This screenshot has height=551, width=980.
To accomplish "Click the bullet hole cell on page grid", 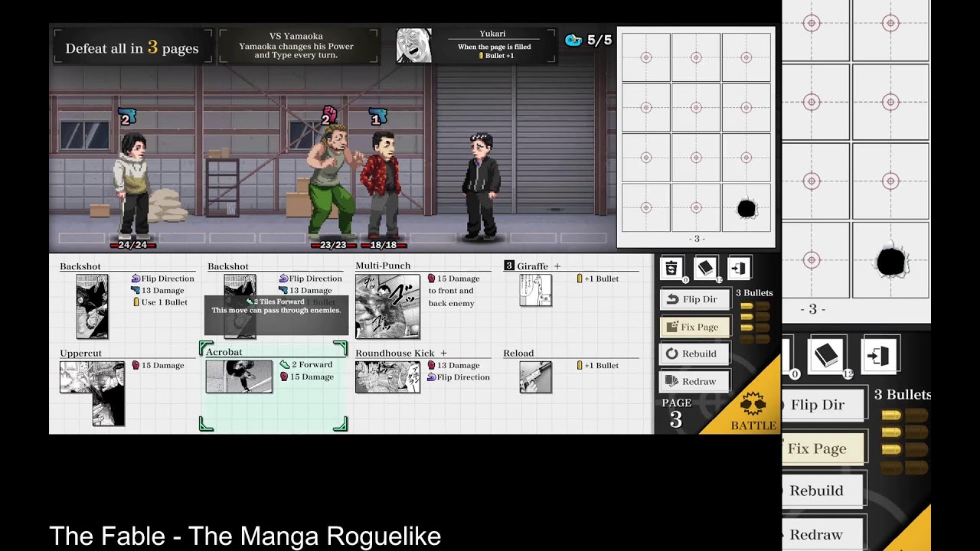I will tap(746, 207).
